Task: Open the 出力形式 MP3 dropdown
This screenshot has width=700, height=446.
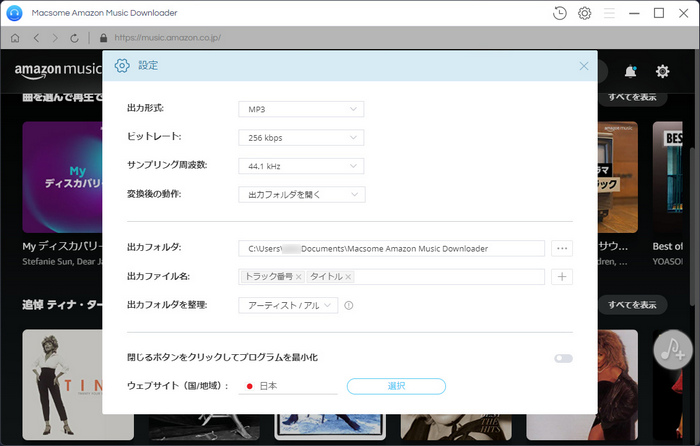Action: tap(301, 109)
